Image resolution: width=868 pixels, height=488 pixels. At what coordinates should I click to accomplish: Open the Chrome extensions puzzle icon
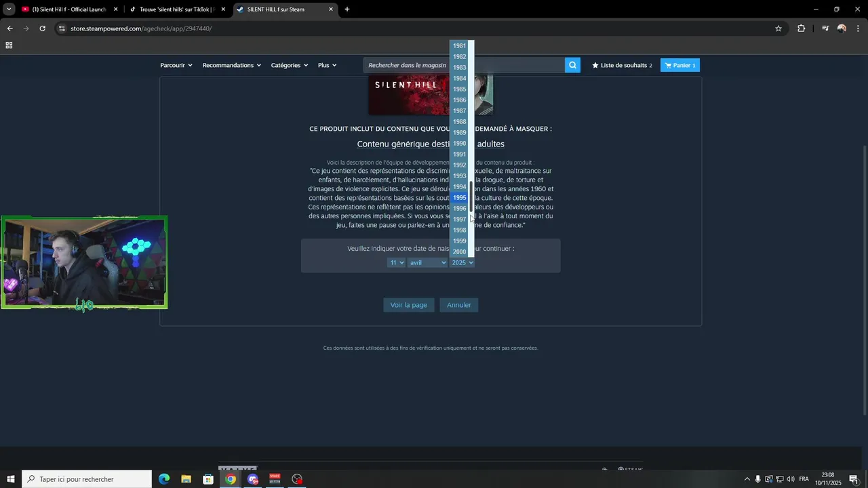pos(801,28)
